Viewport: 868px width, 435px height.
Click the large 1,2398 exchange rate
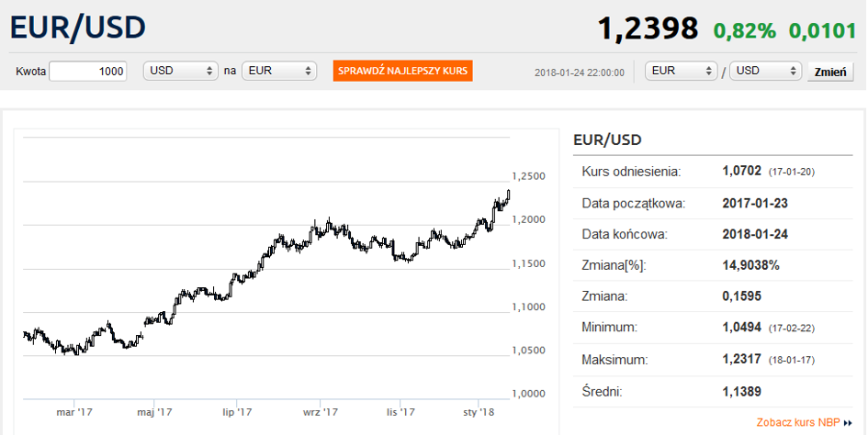click(648, 28)
